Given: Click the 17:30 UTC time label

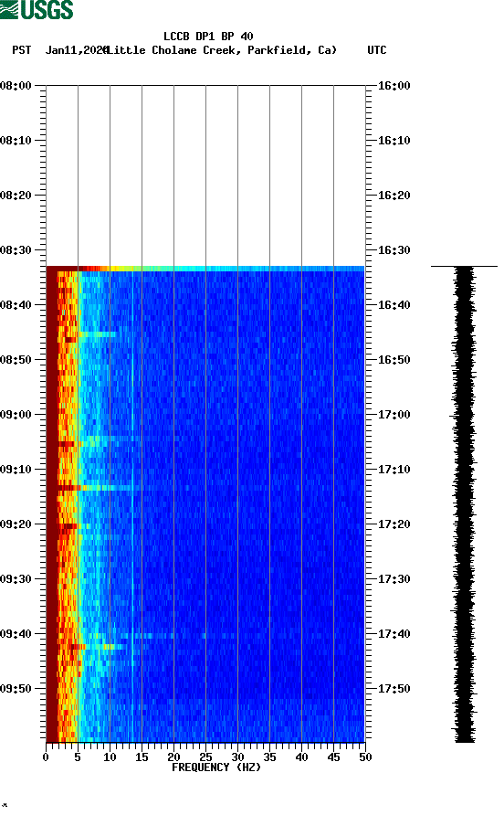Looking at the screenshot, I should click(394, 579).
